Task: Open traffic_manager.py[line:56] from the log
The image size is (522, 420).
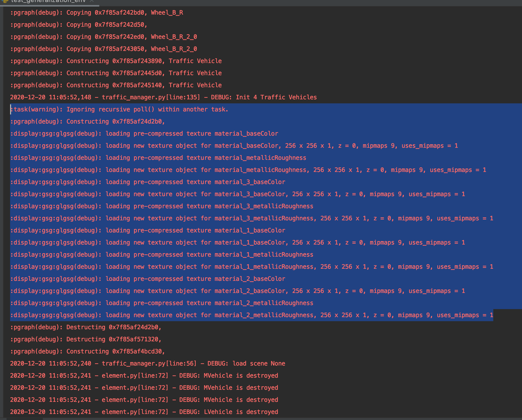Action: tap(149, 363)
